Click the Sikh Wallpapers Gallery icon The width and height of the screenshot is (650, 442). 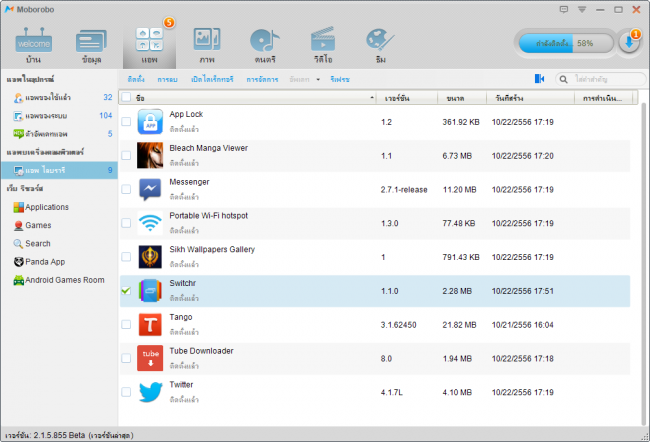pyautogui.click(x=150, y=257)
